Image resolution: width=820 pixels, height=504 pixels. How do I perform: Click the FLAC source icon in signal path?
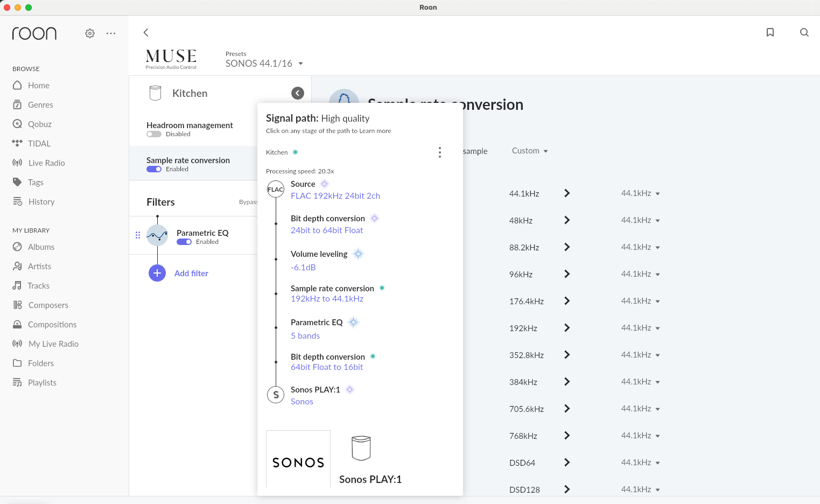(x=276, y=190)
